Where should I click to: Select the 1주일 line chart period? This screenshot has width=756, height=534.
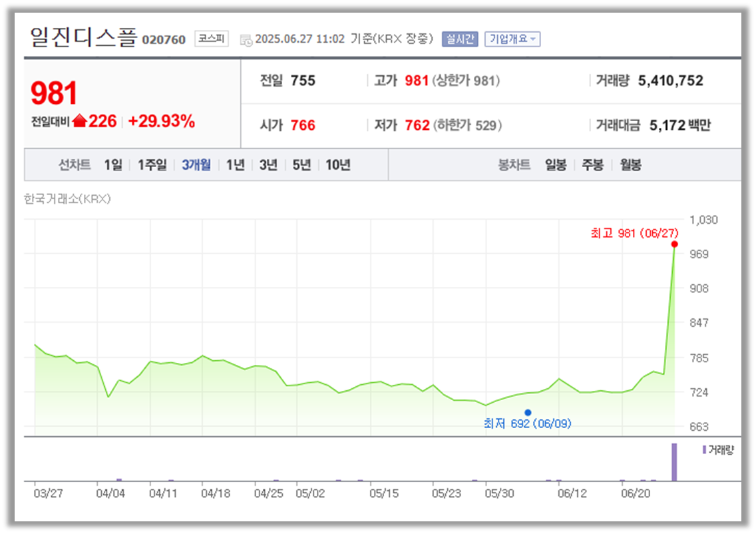tap(152, 165)
